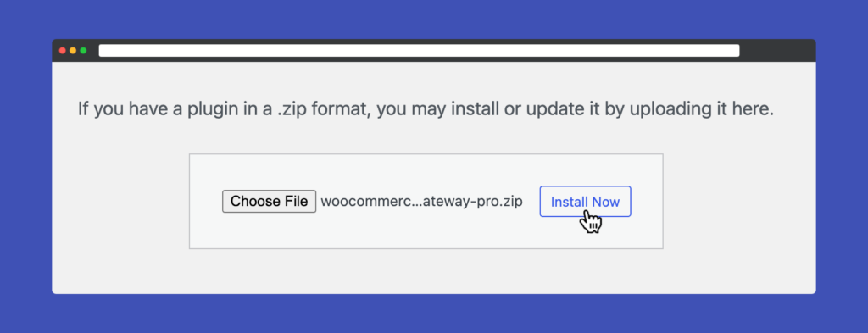Click the browser address bar
This screenshot has height=333, width=868.
tap(419, 50)
